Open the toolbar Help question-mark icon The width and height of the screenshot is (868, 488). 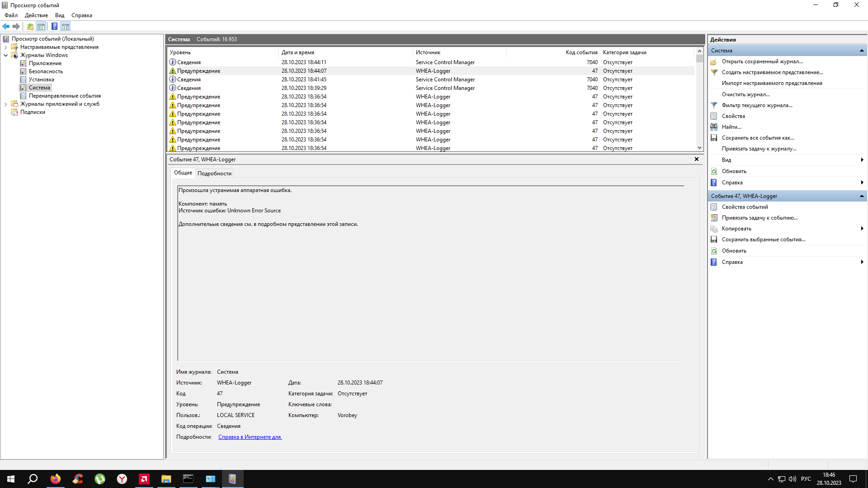point(54,26)
